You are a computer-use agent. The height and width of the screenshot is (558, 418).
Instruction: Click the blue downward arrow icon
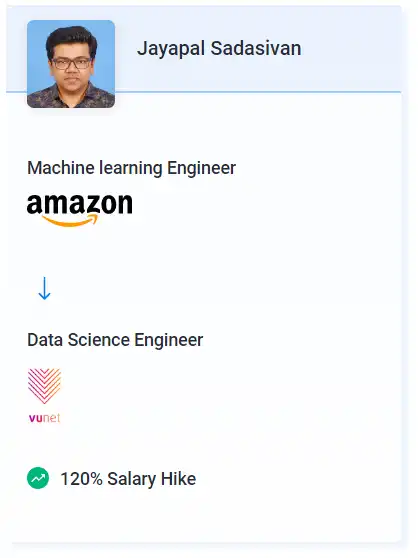(44, 288)
